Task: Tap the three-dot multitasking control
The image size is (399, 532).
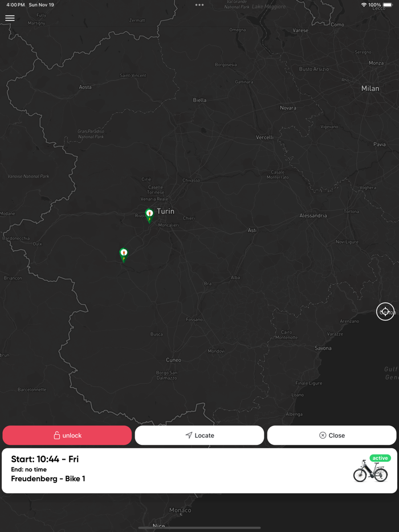Action: pos(199,5)
